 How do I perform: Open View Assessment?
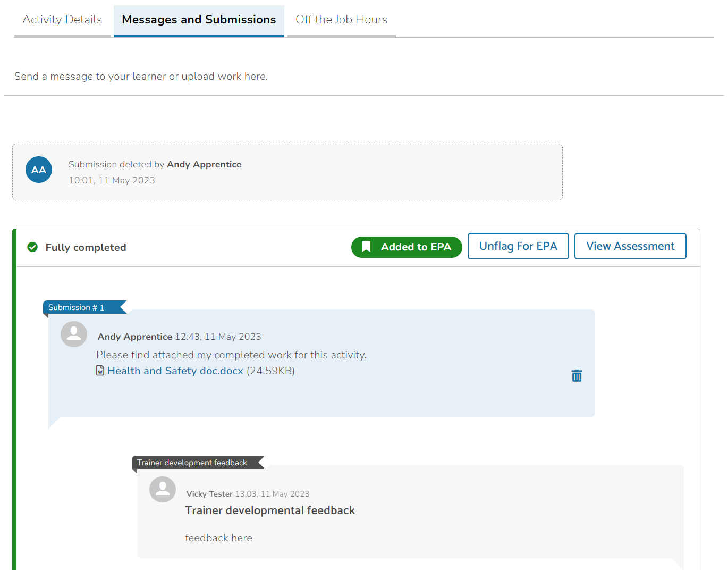[x=630, y=246]
